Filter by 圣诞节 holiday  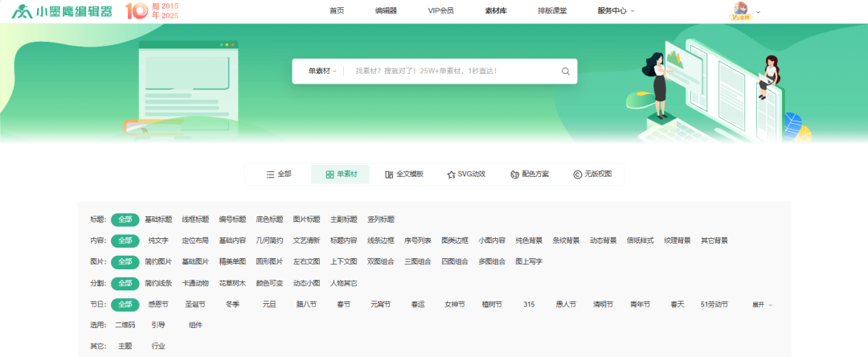[195, 305]
